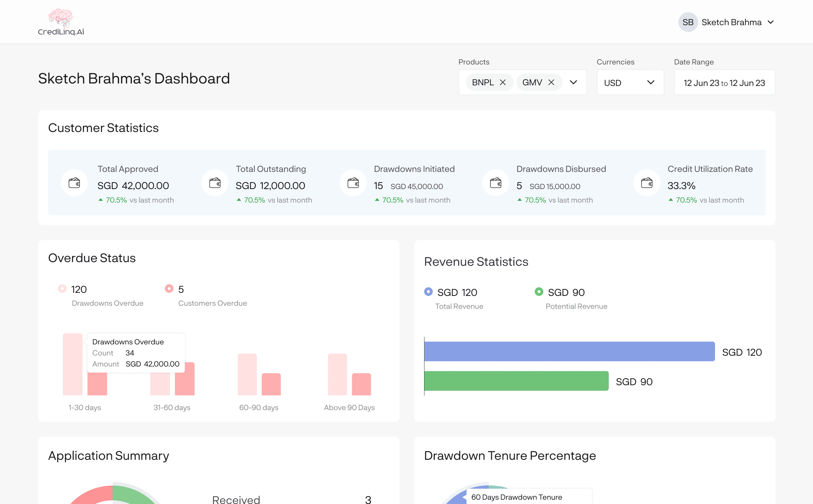Image resolution: width=813 pixels, height=504 pixels.
Task: Click the 1-30 days axis label
Action: pyautogui.click(x=85, y=407)
